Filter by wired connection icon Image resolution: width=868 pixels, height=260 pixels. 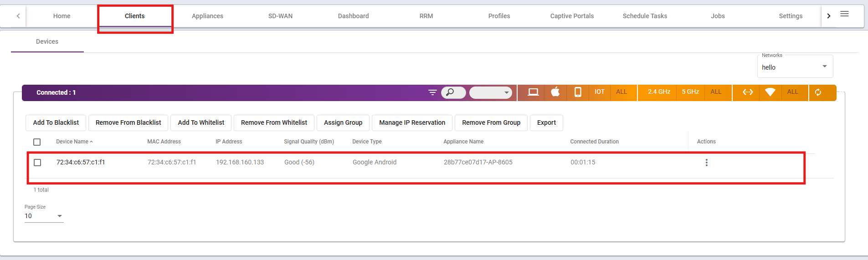[x=748, y=92]
